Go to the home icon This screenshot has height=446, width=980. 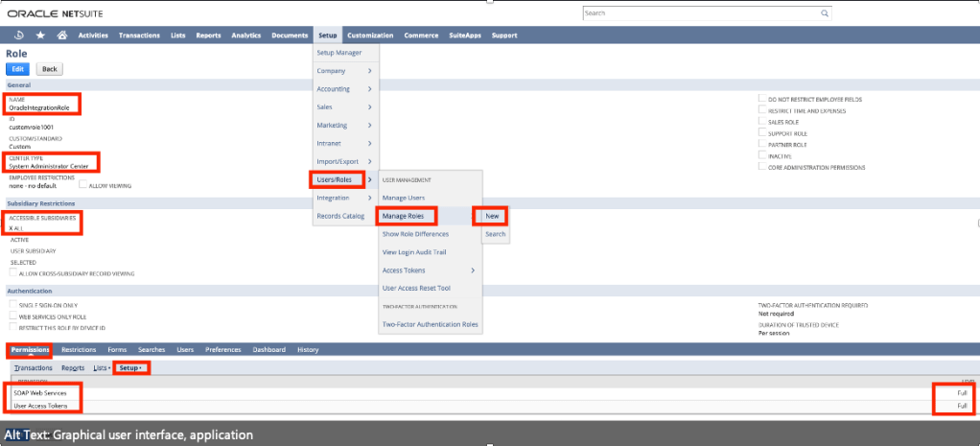coord(62,35)
